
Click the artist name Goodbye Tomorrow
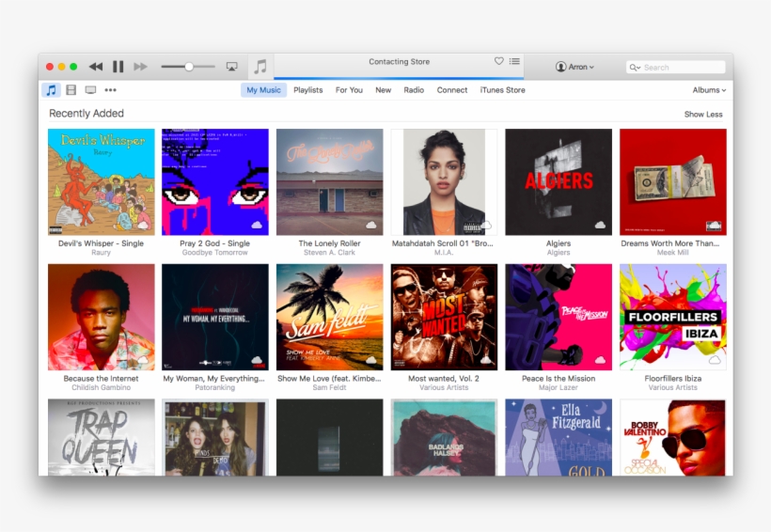[x=215, y=252]
